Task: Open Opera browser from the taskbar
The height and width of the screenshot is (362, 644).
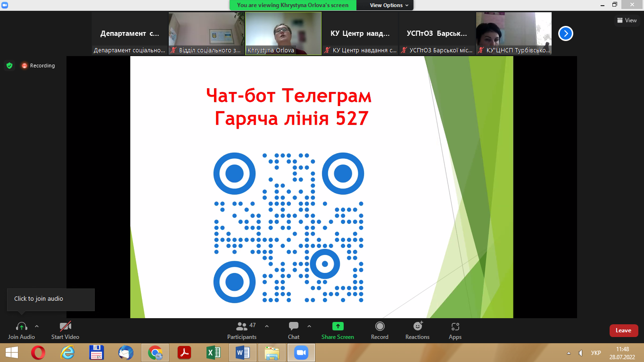Action: click(x=38, y=353)
